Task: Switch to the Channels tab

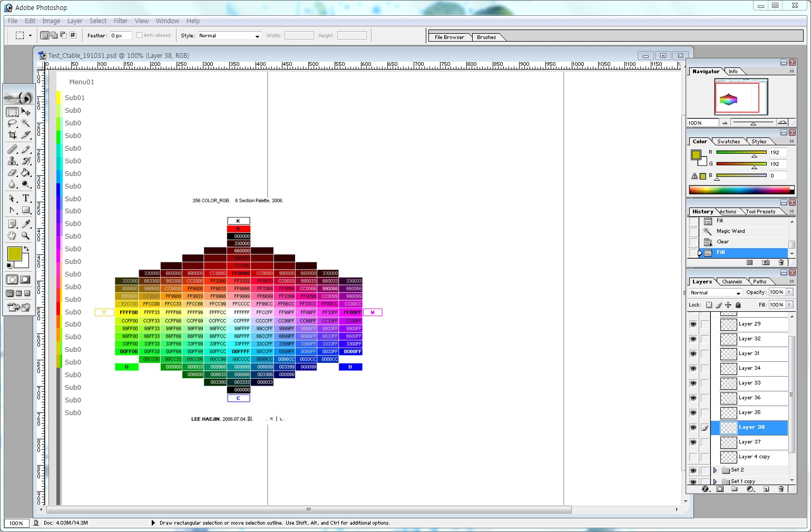Action: coord(732,282)
